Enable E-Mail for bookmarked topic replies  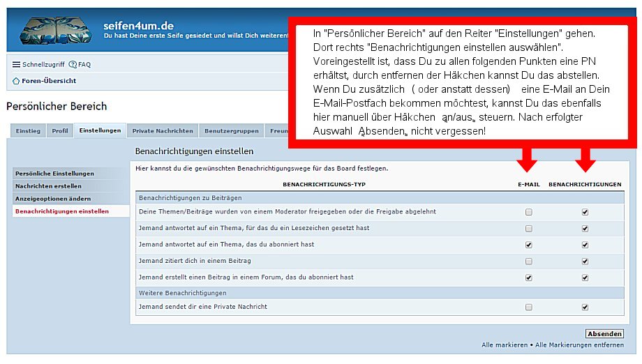[528, 228]
